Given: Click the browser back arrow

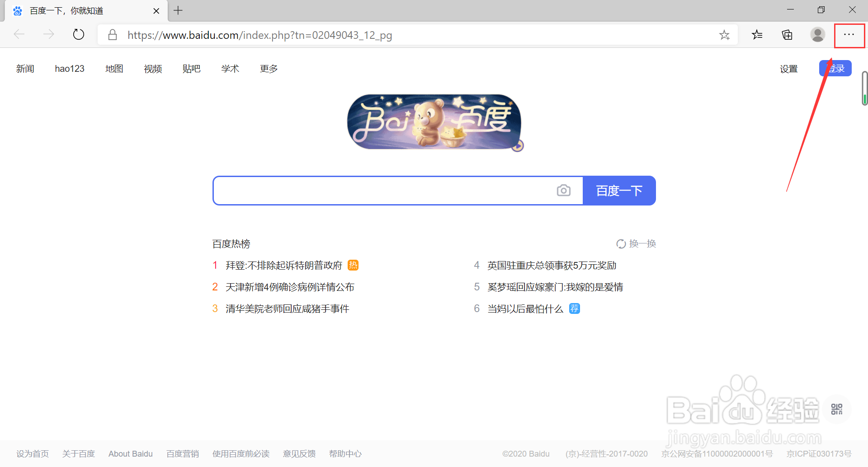Looking at the screenshot, I should click(x=19, y=34).
